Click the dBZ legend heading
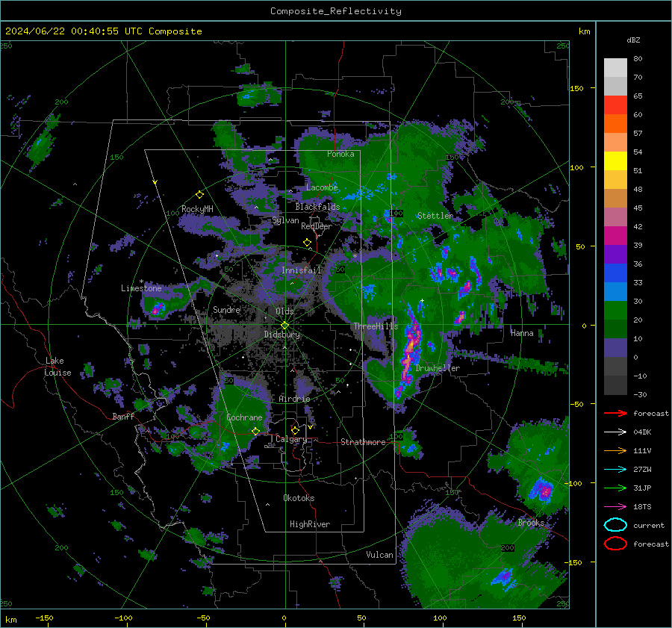The image size is (672, 628). [633, 40]
